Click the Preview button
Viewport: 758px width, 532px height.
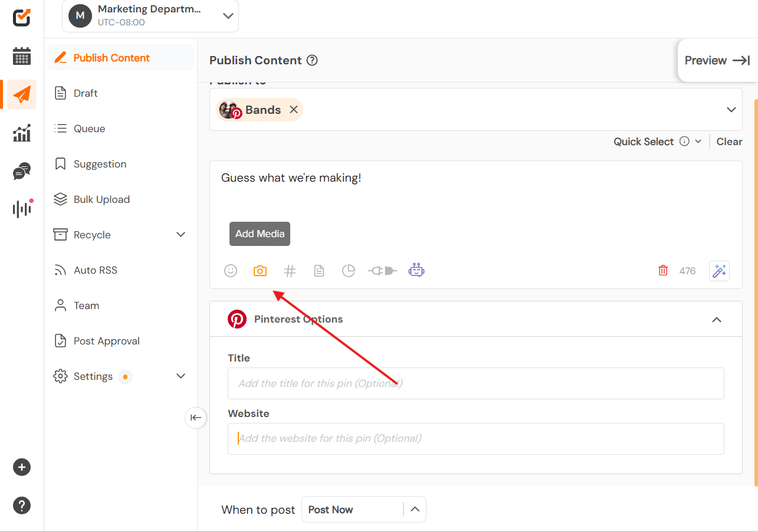pos(717,60)
